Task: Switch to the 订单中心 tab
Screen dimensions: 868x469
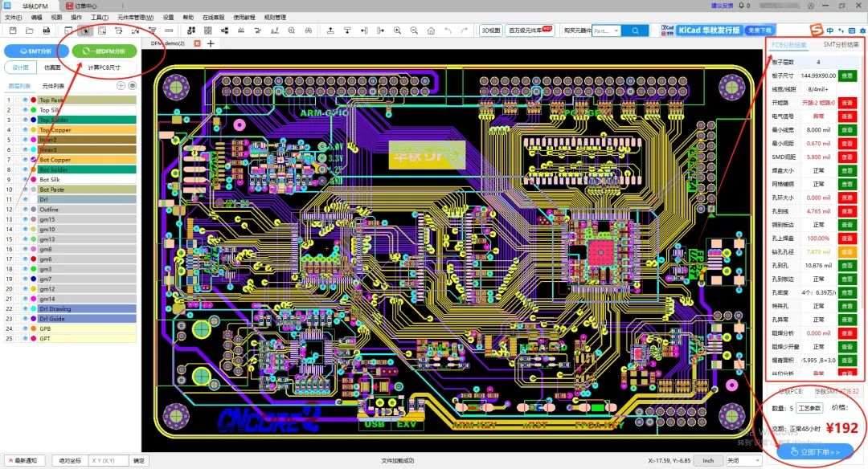Action: click(x=81, y=6)
